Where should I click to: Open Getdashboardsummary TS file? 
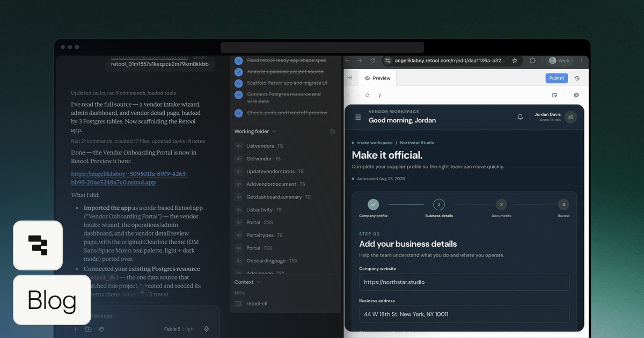pos(278,197)
